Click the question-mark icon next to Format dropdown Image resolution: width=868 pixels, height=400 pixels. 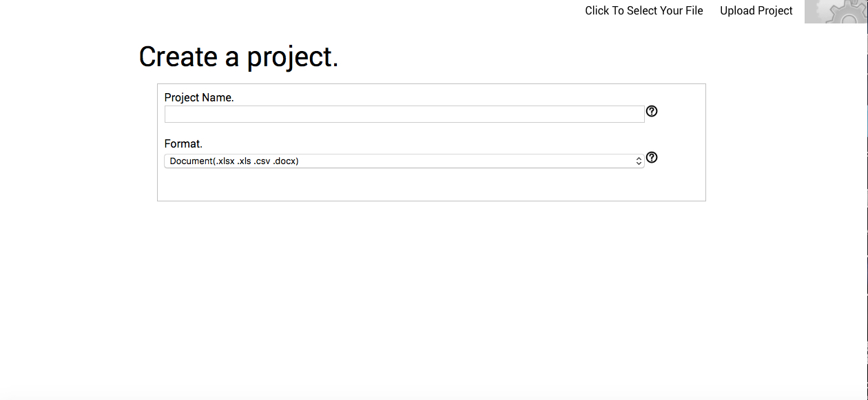coord(652,157)
